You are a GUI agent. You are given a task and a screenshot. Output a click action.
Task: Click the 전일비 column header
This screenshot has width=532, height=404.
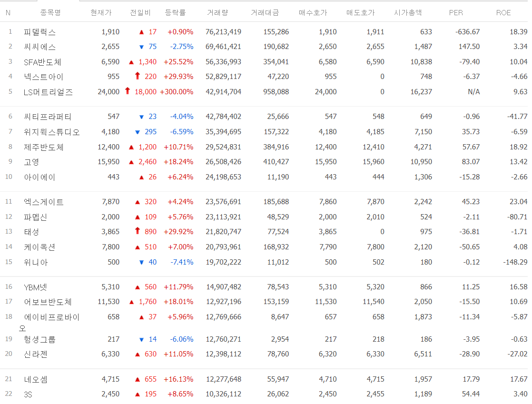coord(140,13)
